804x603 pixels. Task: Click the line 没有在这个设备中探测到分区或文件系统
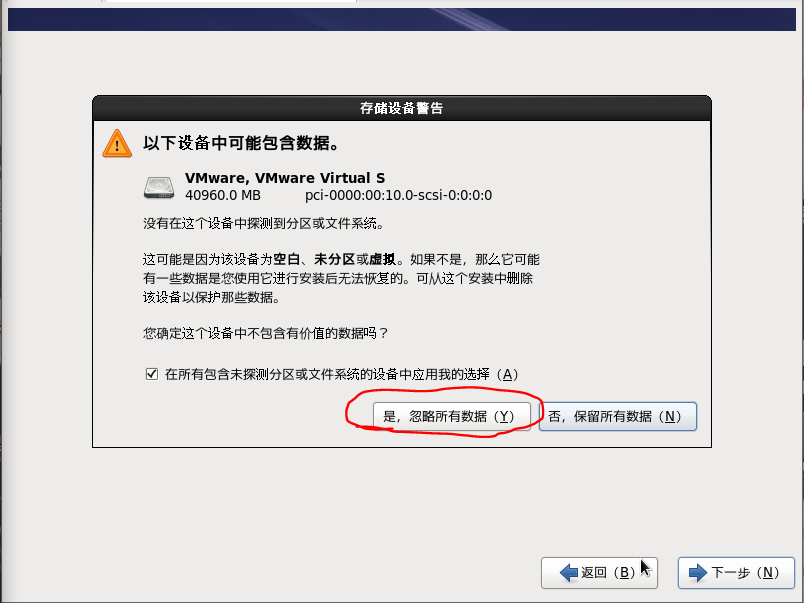264,224
